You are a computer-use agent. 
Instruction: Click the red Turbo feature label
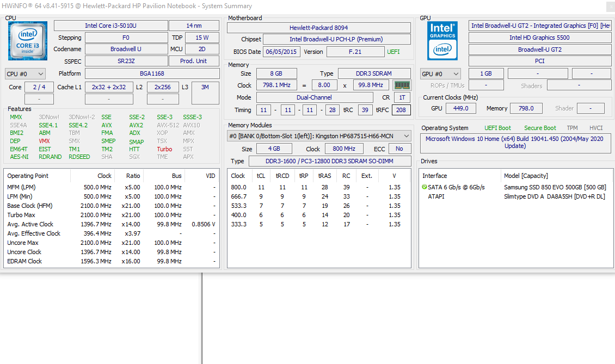164,149
